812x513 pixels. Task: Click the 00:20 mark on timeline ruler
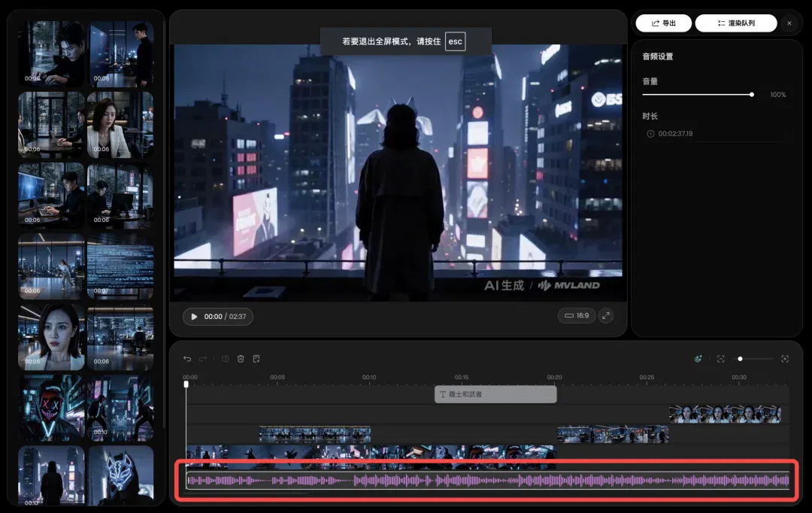pos(554,378)
